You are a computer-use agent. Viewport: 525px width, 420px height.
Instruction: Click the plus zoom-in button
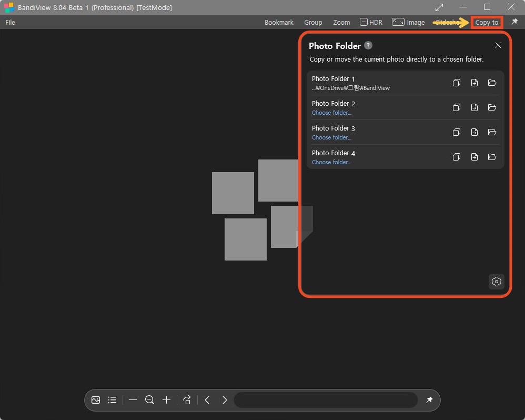[x=166, y=400]
